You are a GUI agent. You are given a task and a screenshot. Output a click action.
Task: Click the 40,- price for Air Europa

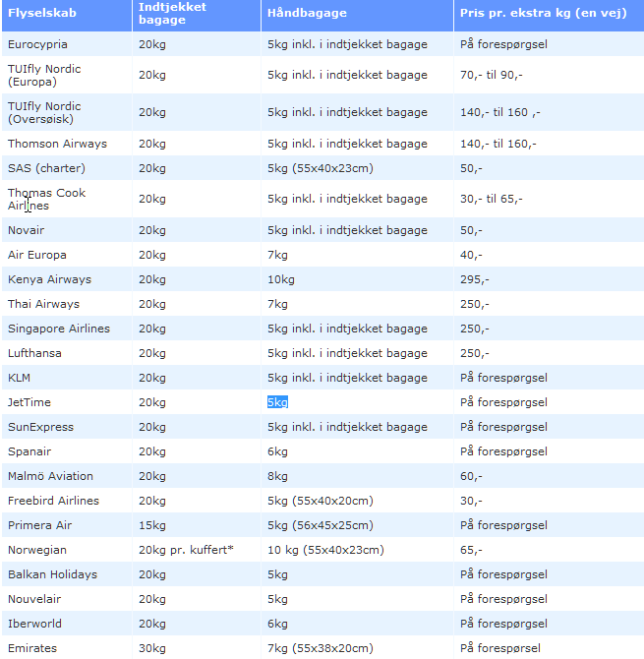click(x=471, y=255)
